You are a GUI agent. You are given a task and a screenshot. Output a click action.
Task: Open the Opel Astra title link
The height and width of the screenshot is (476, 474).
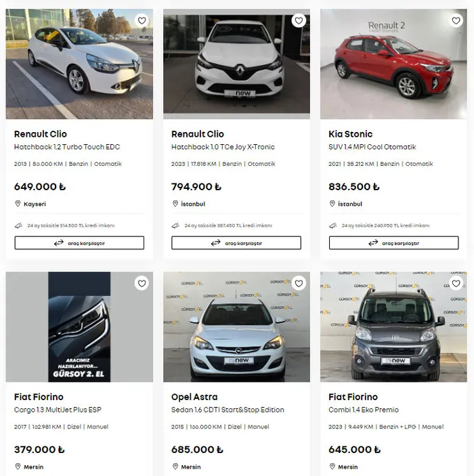pos(194,397)
